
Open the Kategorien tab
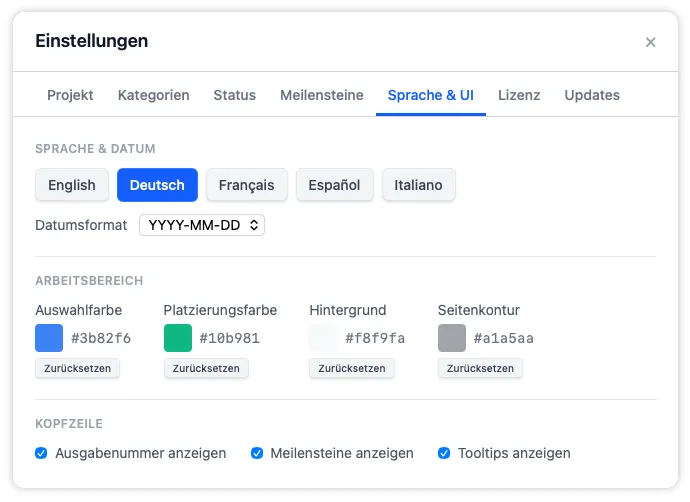coord(154,95)
